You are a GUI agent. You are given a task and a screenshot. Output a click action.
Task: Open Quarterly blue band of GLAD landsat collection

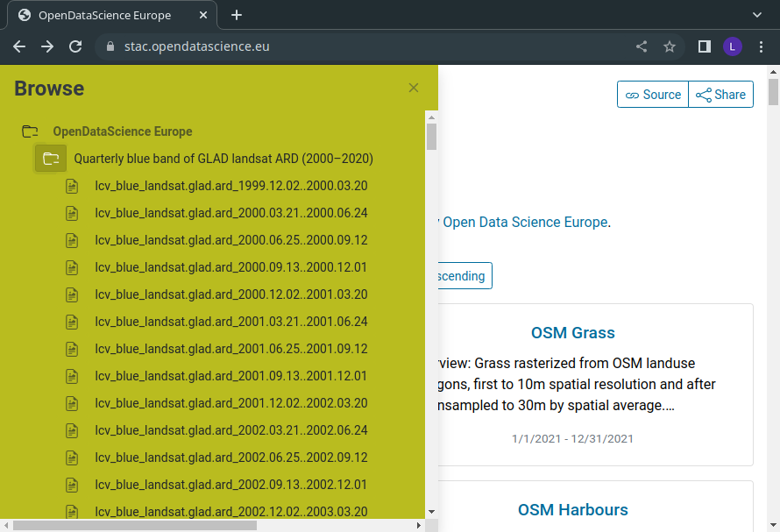pos(223,159)
